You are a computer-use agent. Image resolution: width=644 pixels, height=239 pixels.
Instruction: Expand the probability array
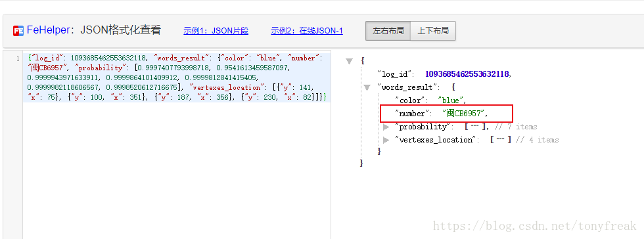[386, 127]
